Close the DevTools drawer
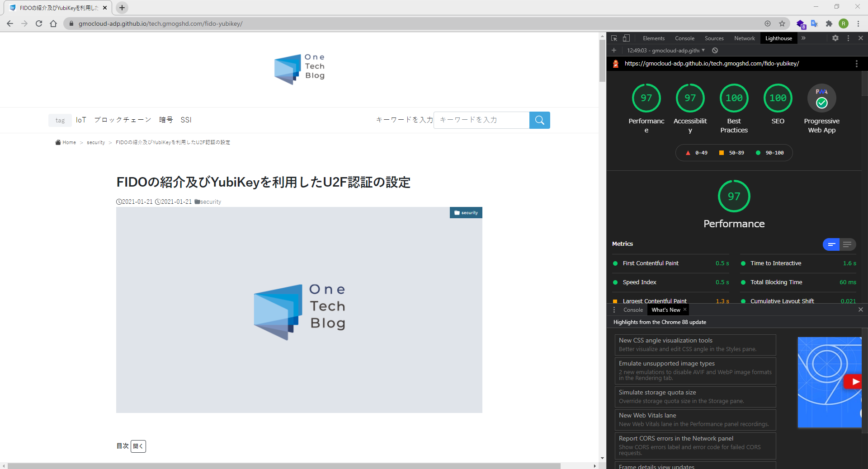 tap(861, 310)
